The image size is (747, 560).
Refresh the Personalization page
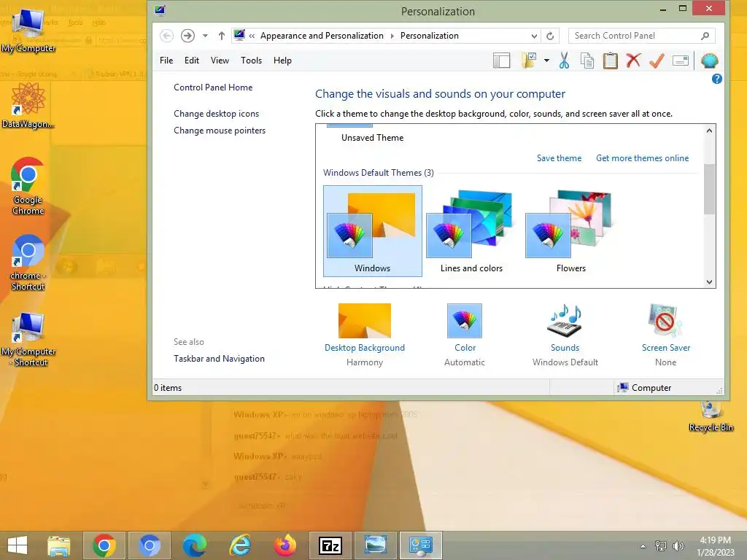point(550,36)
